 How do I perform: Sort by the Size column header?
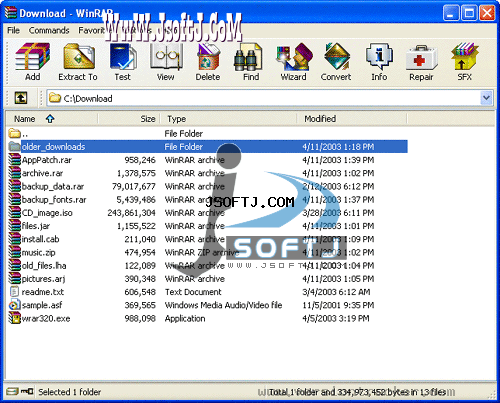pyautogui.click(x=130, y=119)
